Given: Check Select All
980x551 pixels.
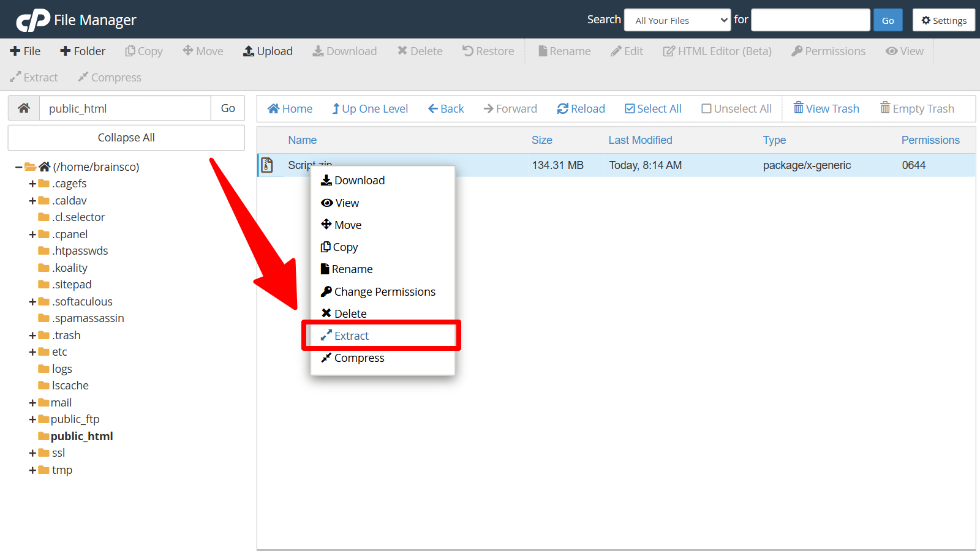Looking at the screenshot, I should pyautogui.click(x=653, y=109).
